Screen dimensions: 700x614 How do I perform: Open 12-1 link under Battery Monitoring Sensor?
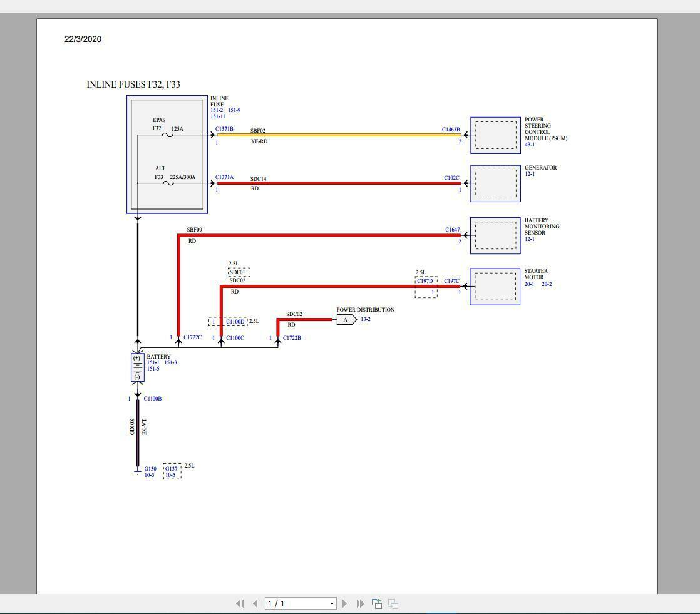(530, 239)
